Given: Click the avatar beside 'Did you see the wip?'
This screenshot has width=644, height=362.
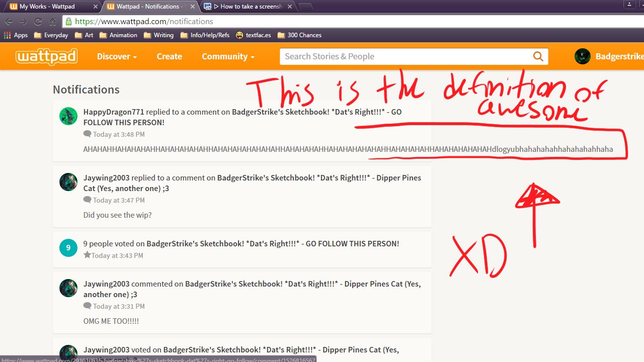Looking at the screenshot, I should 68,182.
